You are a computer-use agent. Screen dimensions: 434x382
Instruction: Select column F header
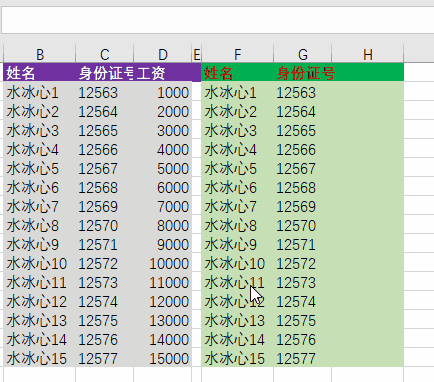237,54
